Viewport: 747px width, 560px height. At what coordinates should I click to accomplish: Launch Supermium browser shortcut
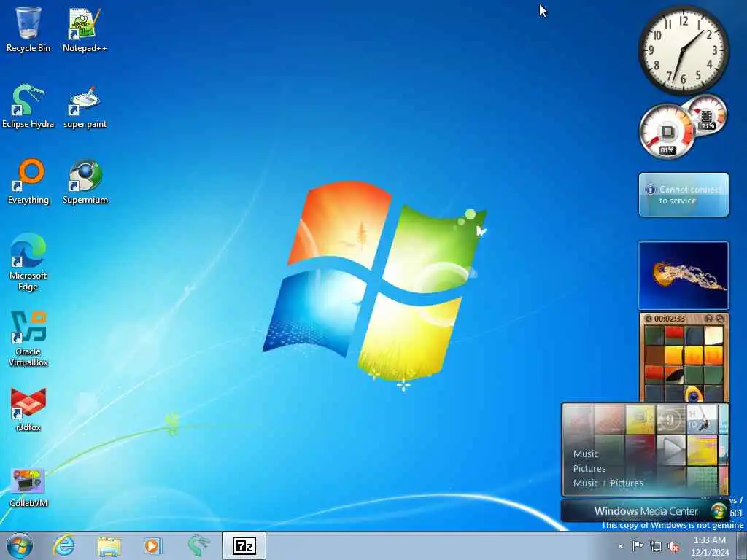tap(85, 182)
